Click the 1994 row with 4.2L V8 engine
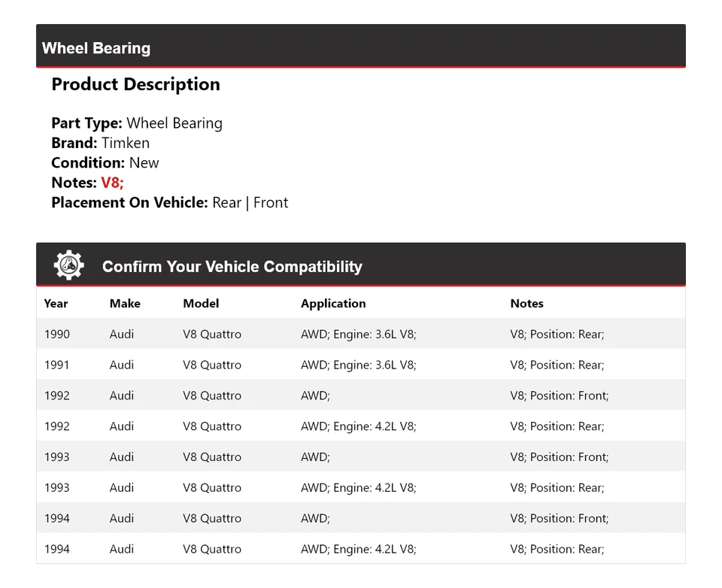This screenshot has height=588, width=722. (360, 549)
